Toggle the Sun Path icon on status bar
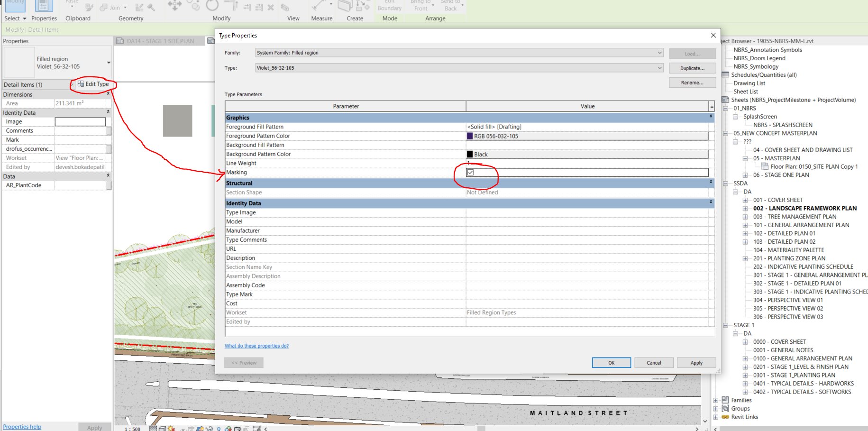 click(x=171, y=429)
